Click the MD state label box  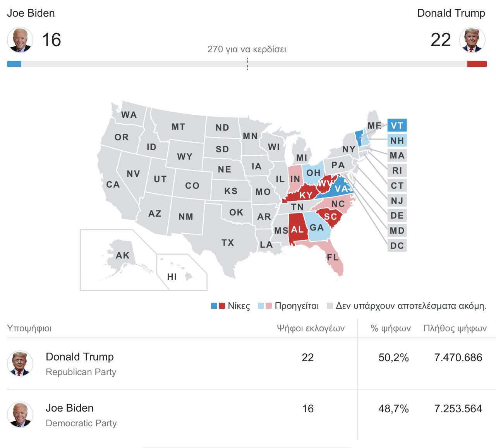click(397, 231)
